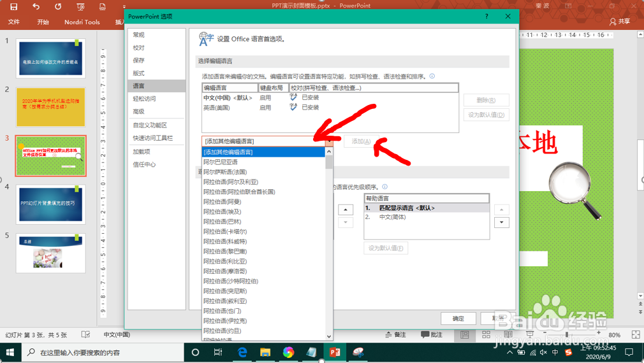Open 快速访问工具栏 category
Viewport: 644px width, 363px height.
point(156,138)
